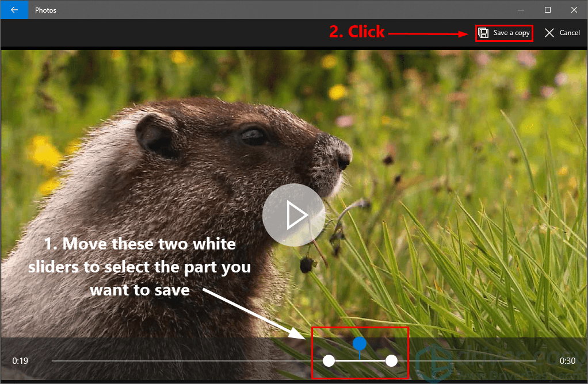
Task: Minimize the Photos window
Action: point(521,10)
